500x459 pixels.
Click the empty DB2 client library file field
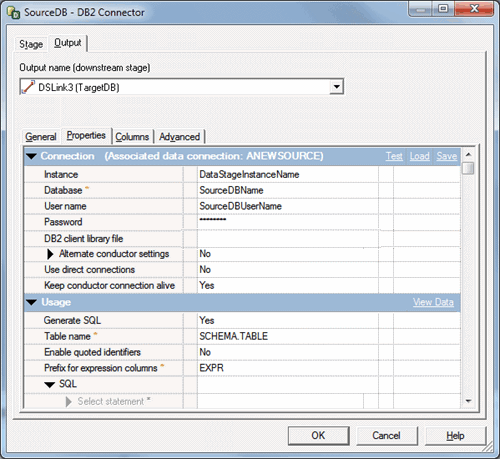point(288,239)
